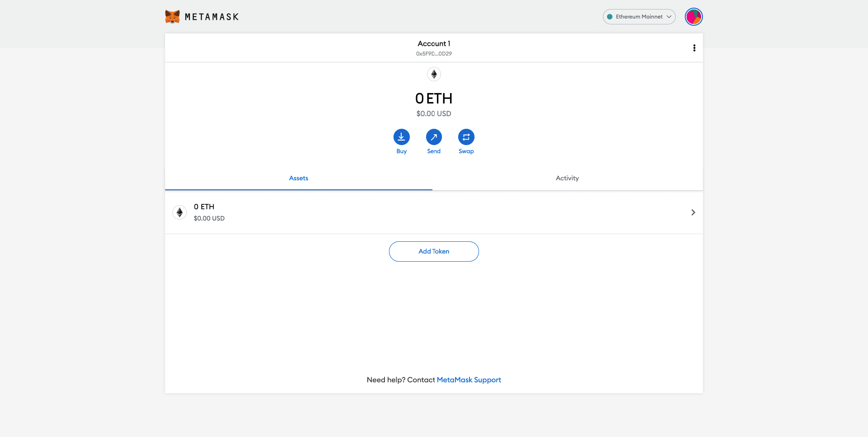The height and width of the screenshot is (437, 868).
Task: Click the Ethereum icon above the balance
Action: (434, 74)
